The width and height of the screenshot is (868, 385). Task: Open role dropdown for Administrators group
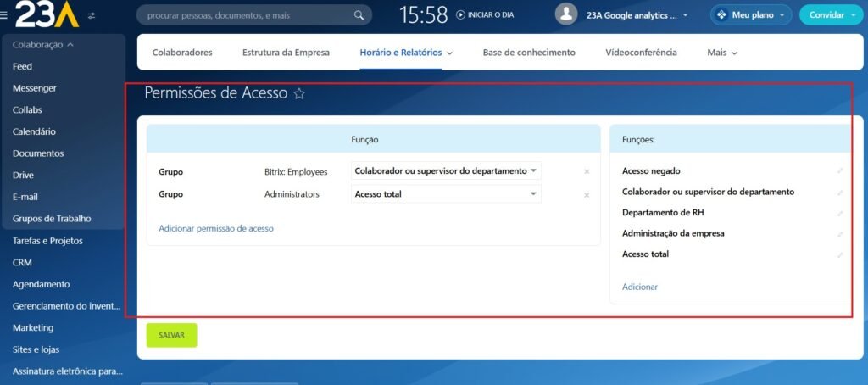pos(446,194)
